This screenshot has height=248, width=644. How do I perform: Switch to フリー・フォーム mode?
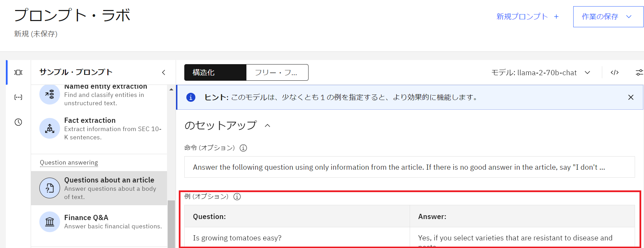coord(277,72)
